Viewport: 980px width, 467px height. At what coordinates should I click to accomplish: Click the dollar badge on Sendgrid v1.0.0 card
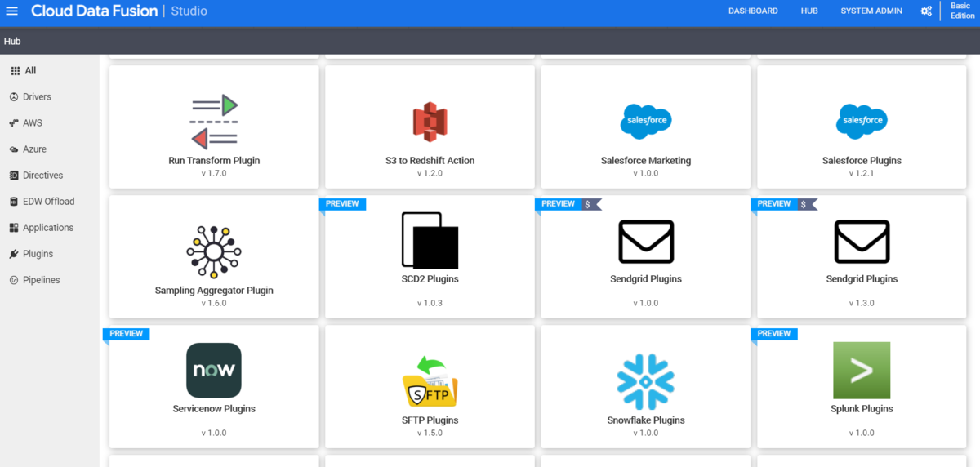pyautogui.click(x=590, y=204)
